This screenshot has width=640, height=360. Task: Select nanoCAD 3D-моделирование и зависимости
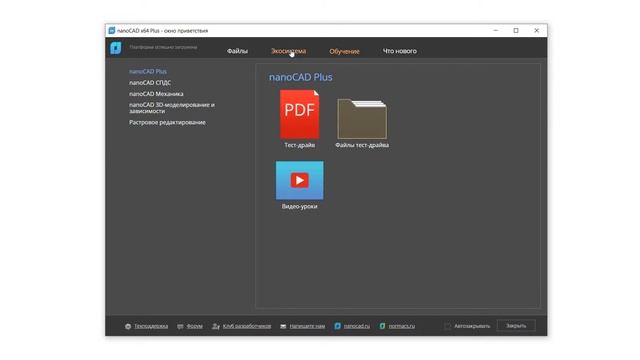tap(172, 108)
